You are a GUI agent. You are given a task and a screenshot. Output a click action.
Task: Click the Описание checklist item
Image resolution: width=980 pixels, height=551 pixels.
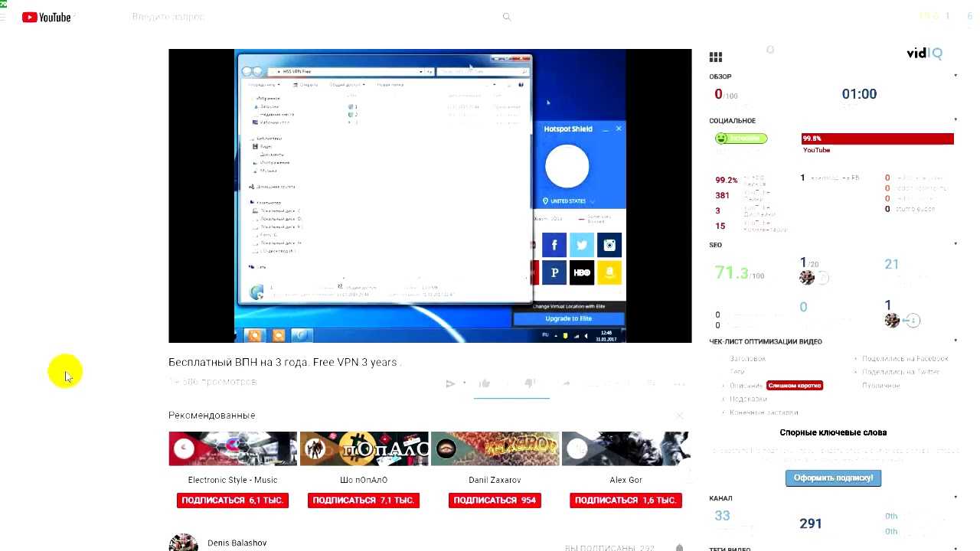746,386
